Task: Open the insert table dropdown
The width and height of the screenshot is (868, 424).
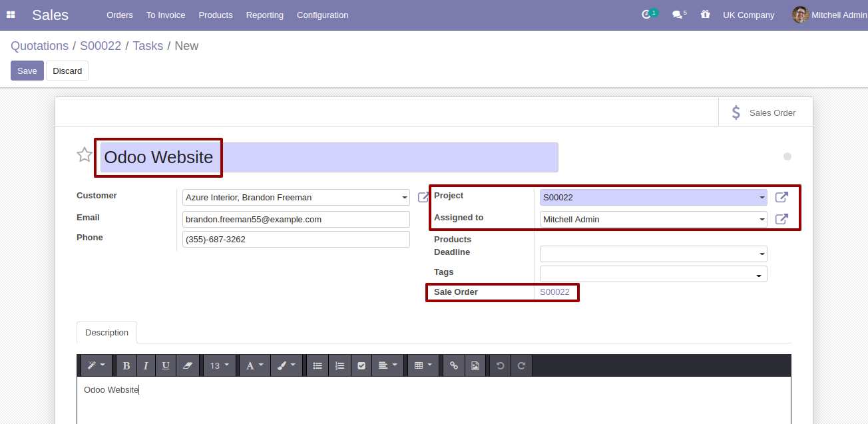Action: [423, 365]
